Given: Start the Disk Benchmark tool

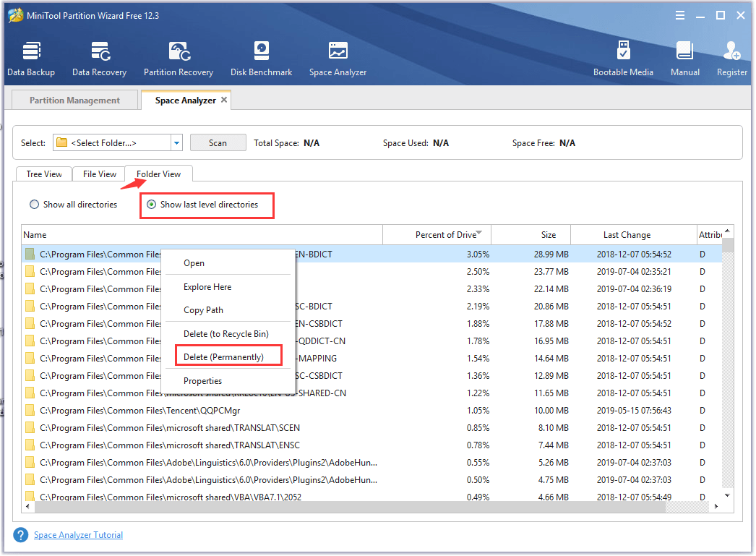Looking at the screenshot, I should 262,59.
